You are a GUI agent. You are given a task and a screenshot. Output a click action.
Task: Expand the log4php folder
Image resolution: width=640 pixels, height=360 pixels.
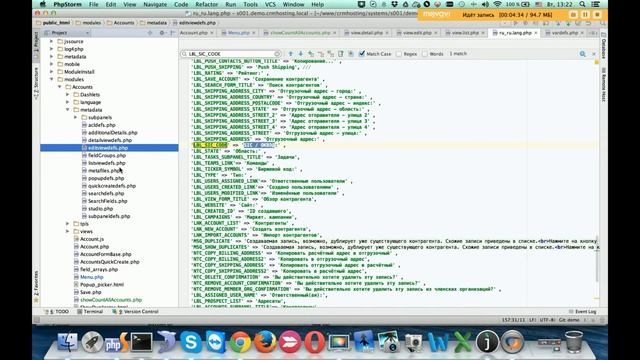tap(51, 49)
